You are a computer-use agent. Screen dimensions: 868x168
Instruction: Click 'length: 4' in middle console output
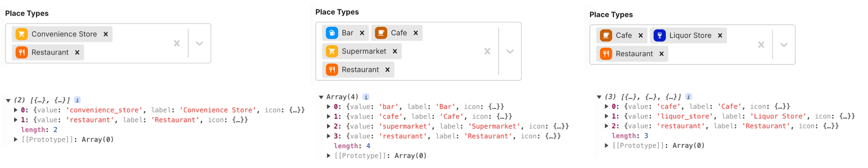point(352,146)
